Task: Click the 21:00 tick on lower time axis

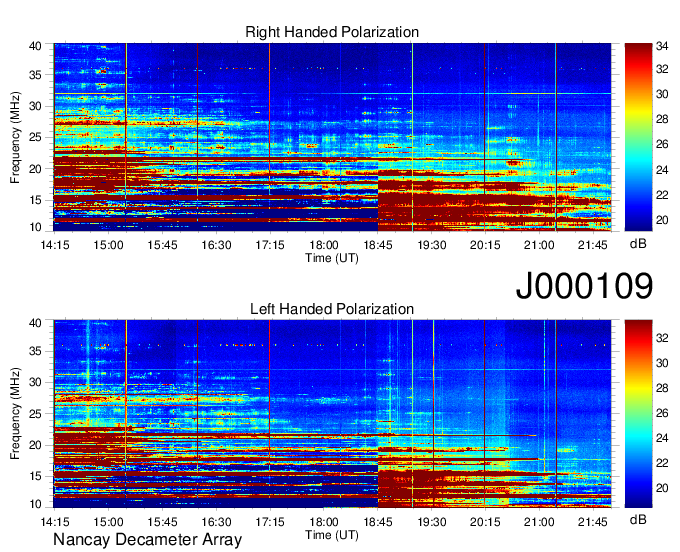Action: (539, 522)
